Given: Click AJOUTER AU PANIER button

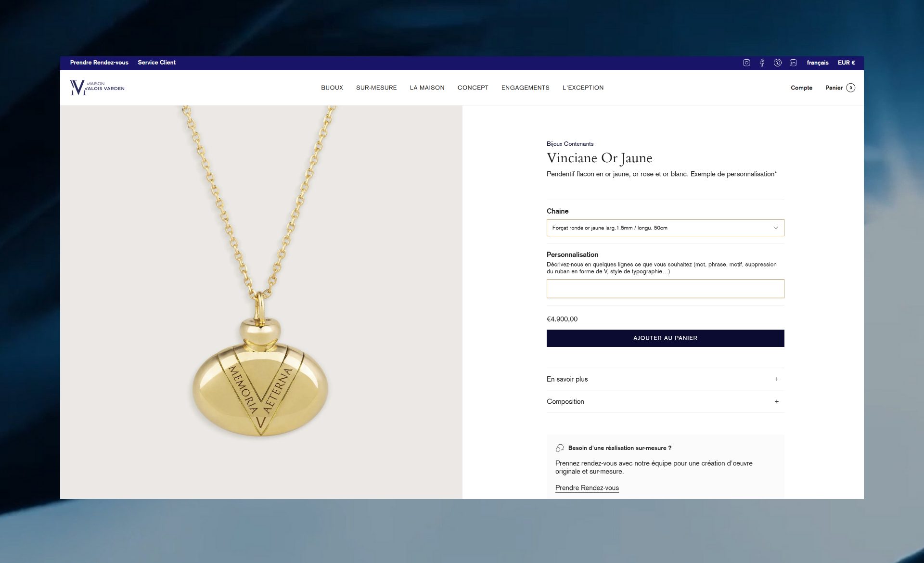Looking at the screenshot, I should [x=665, y=338].
